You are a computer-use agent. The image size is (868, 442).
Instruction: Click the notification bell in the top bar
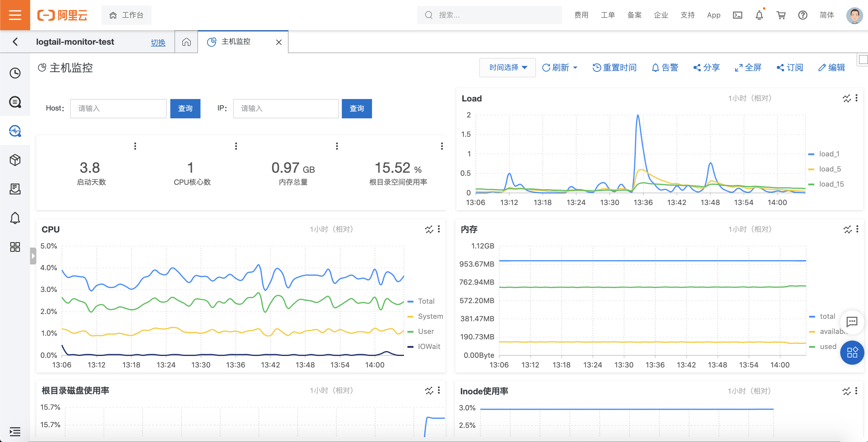pyautogui.click(x=759, y=15)
